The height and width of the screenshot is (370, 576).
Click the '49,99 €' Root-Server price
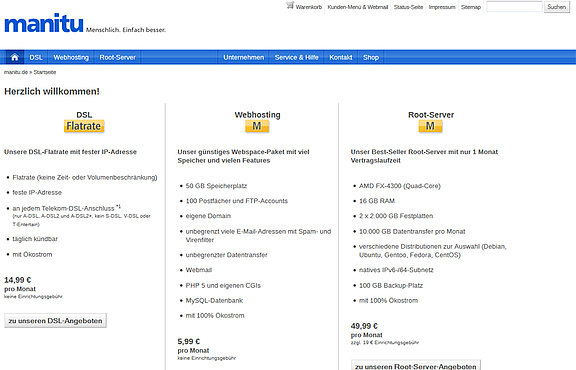coord(364,326)
